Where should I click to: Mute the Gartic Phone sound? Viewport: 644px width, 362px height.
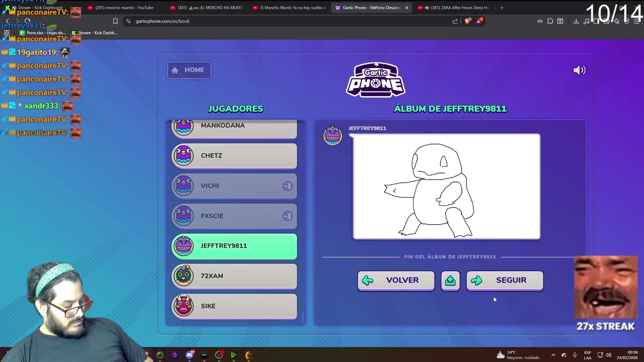[579, 70]
